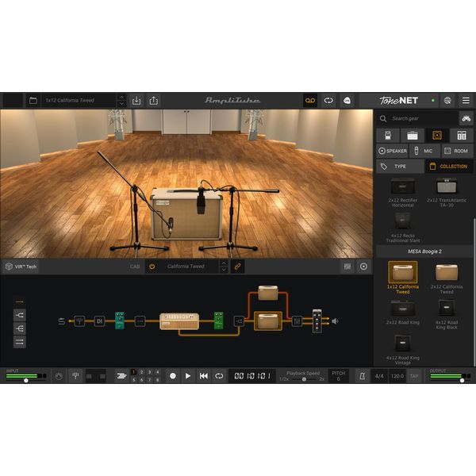Adjust the PITCH value field
Screen dimensions: 476x476
338,376
